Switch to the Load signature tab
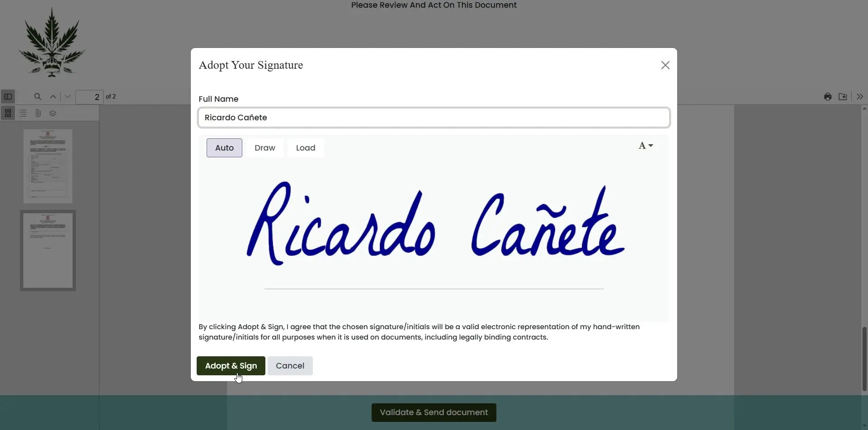Image resolution: width=868 pixels, height=430 pixels. 305,148
